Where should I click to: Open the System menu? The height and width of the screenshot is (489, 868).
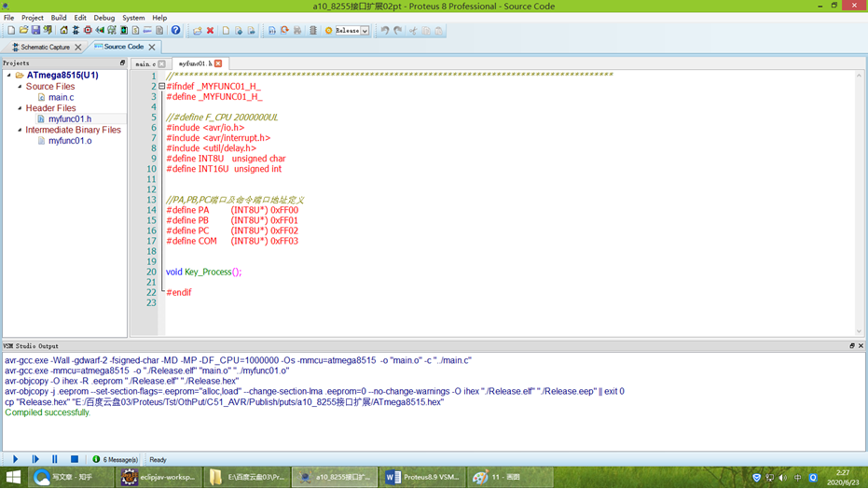tap(133, 18)
